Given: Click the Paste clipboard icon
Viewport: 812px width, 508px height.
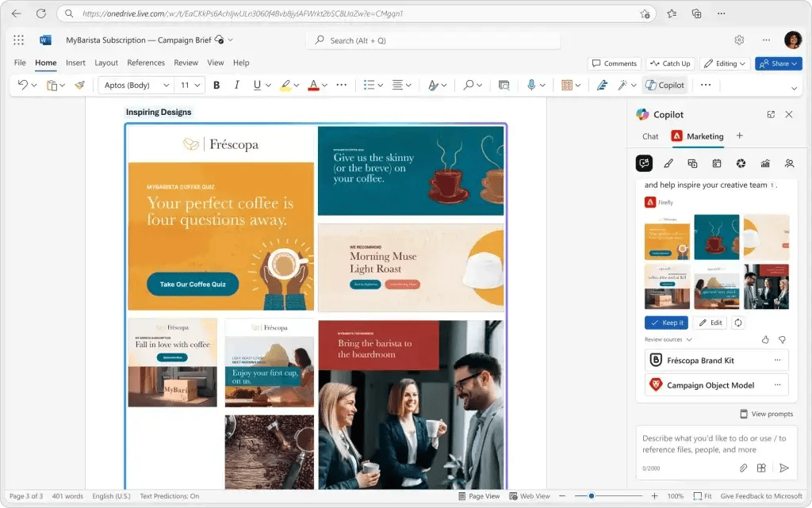Looking at the screenshot, I should tap(52, 86).
